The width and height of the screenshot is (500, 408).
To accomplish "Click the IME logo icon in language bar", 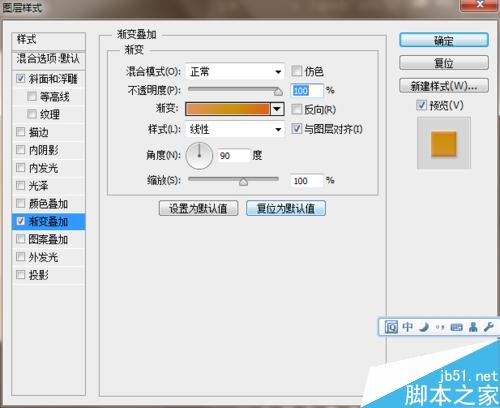I will point(391,327).
